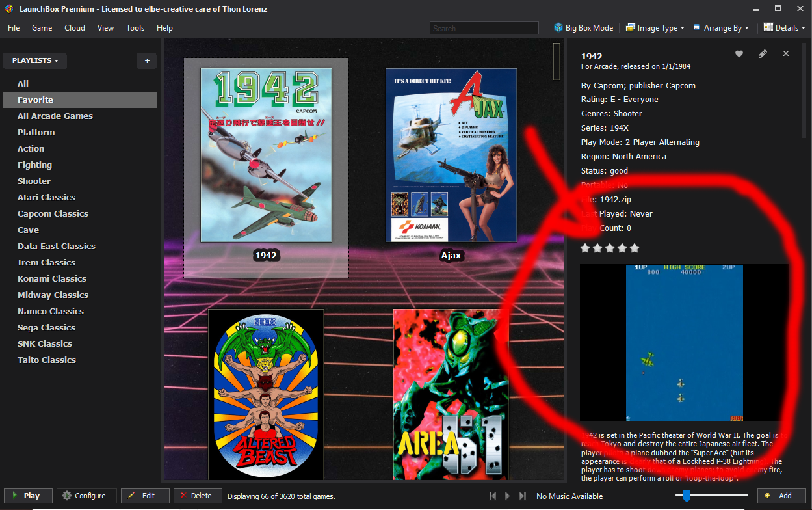Add a new playlist with plus button
The image size is (812, 510).
(x=147, y=60)
